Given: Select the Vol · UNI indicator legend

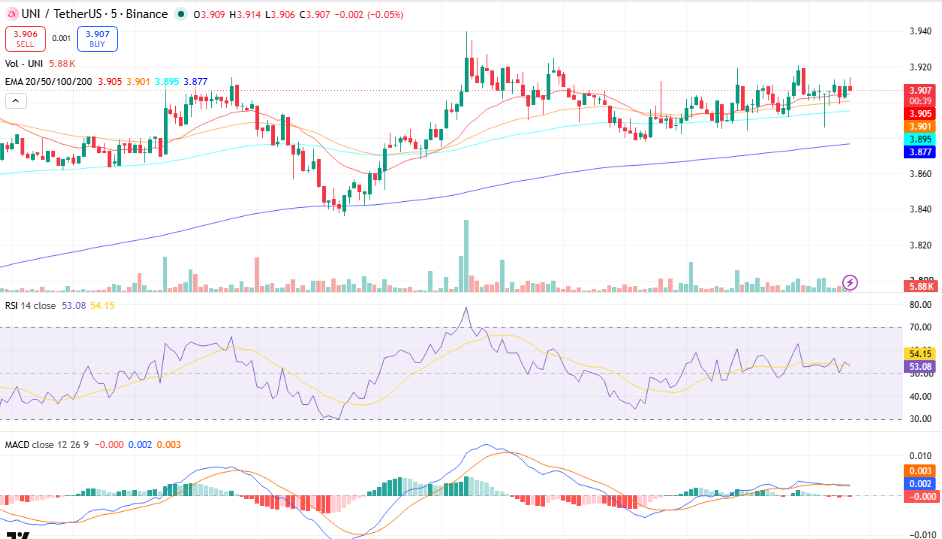Looking at the screenshot, I should [x=24, y=64].
